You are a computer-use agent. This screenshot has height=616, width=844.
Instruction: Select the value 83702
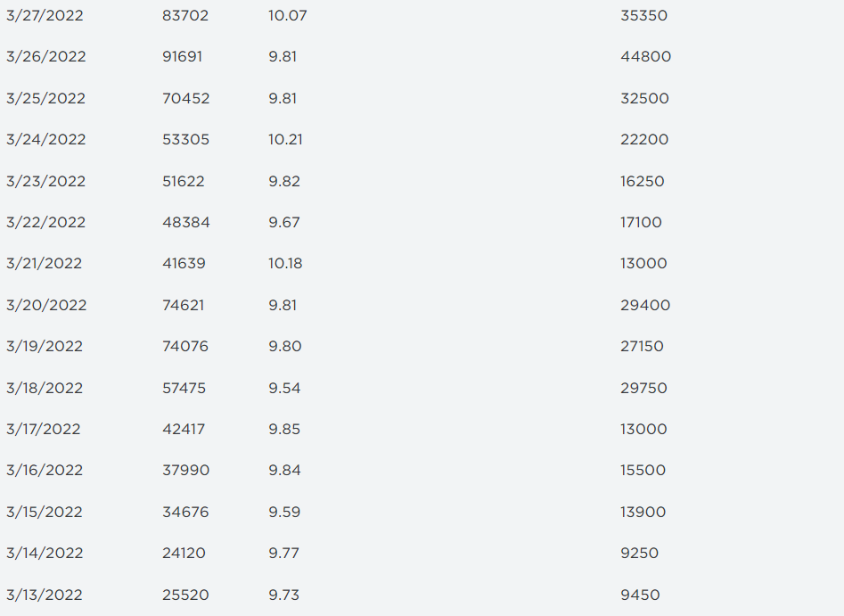pos(185,16)
